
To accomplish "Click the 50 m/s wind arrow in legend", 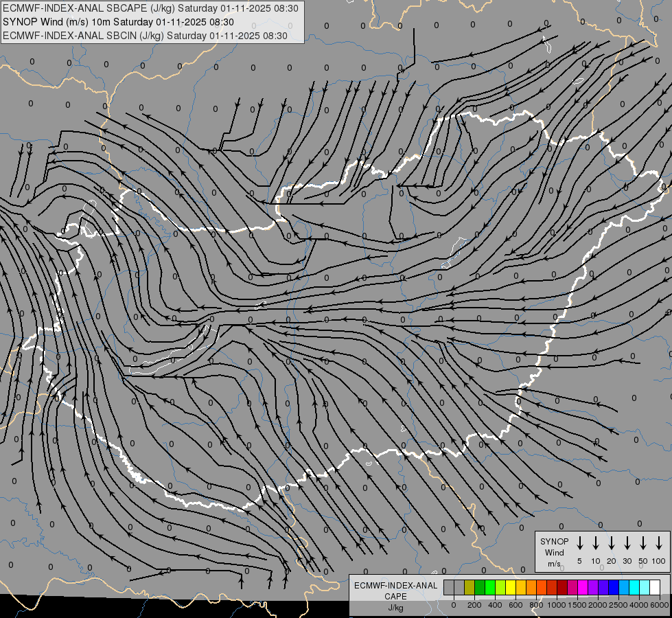I will [643, 542].
